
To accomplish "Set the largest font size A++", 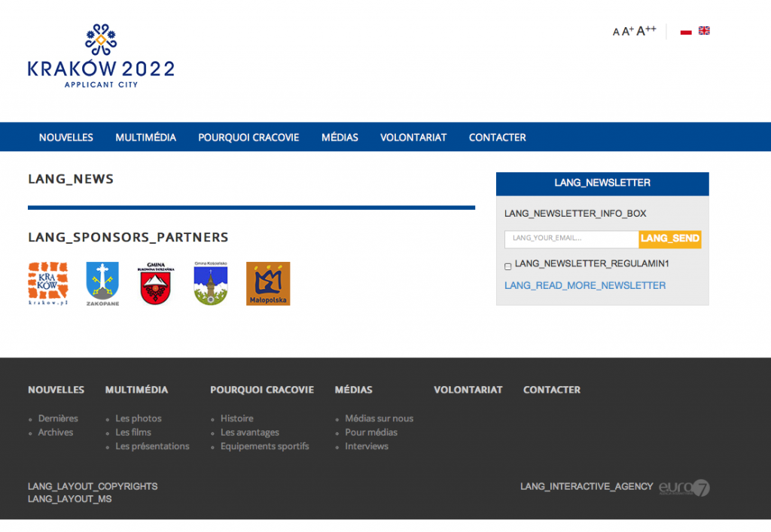I will [646, 31].
